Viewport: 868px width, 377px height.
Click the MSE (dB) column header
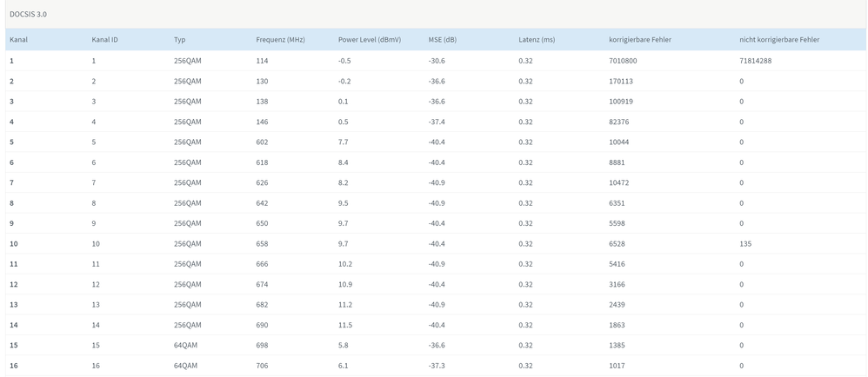pyautogui.click(x=442, y=40)
